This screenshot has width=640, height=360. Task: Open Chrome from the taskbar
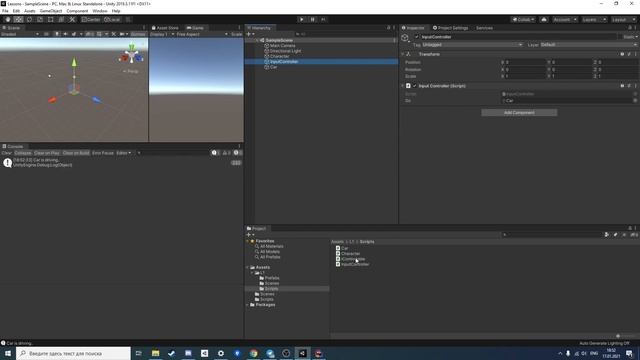pos(253,353)
